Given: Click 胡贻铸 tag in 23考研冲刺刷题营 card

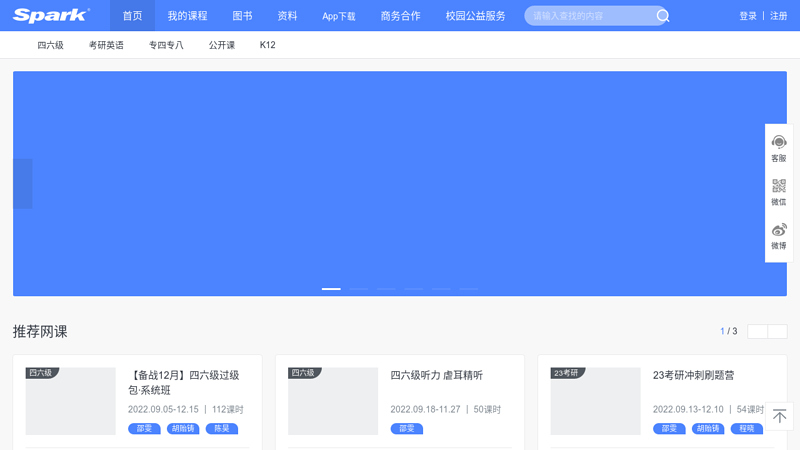Looking at the screenshot, I should tap(708, 429).
